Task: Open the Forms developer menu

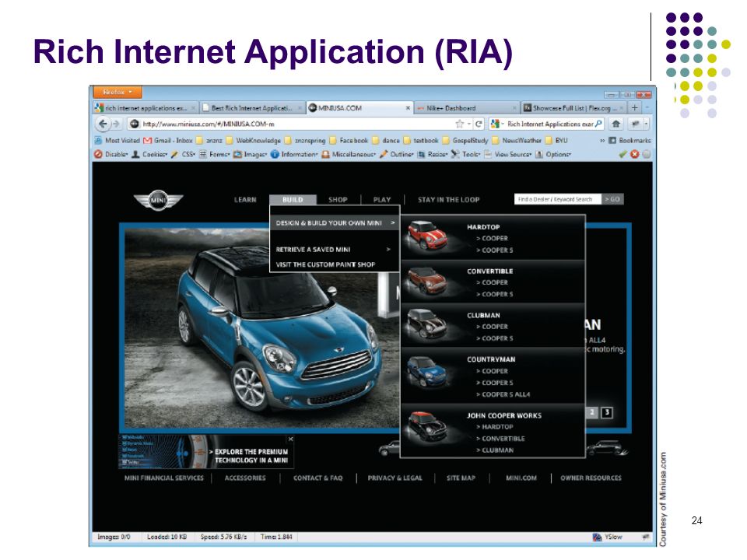Action: tap(215, 154)
